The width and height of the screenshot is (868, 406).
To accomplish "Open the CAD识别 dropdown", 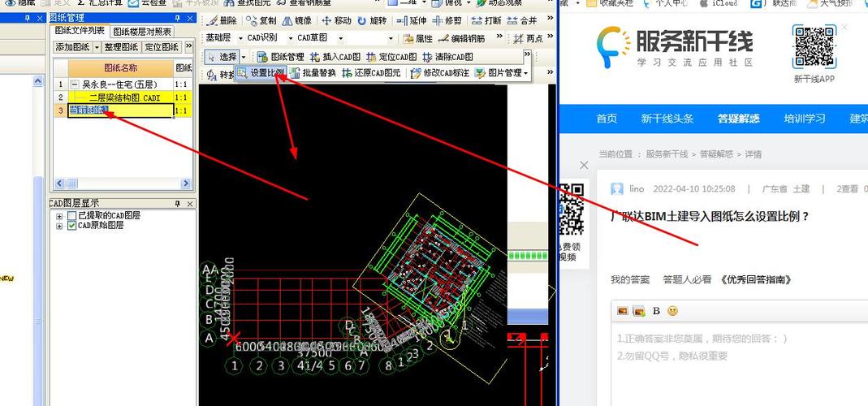I will 291,38.
